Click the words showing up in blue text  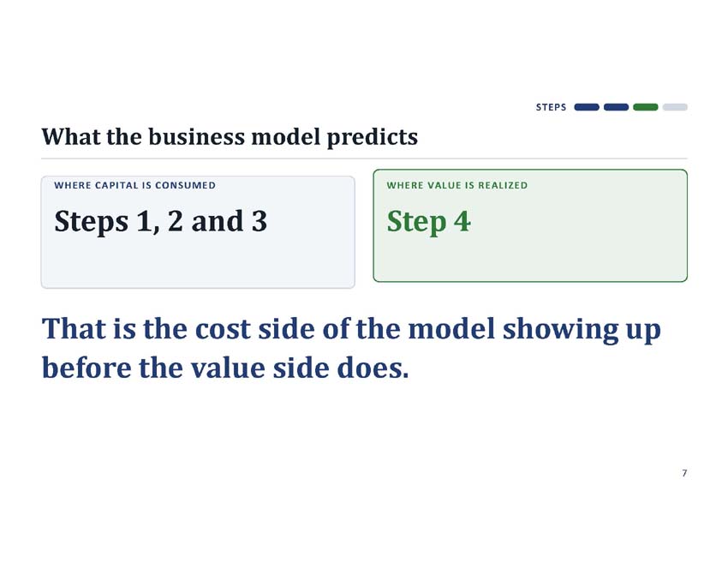tap(582, 330)
